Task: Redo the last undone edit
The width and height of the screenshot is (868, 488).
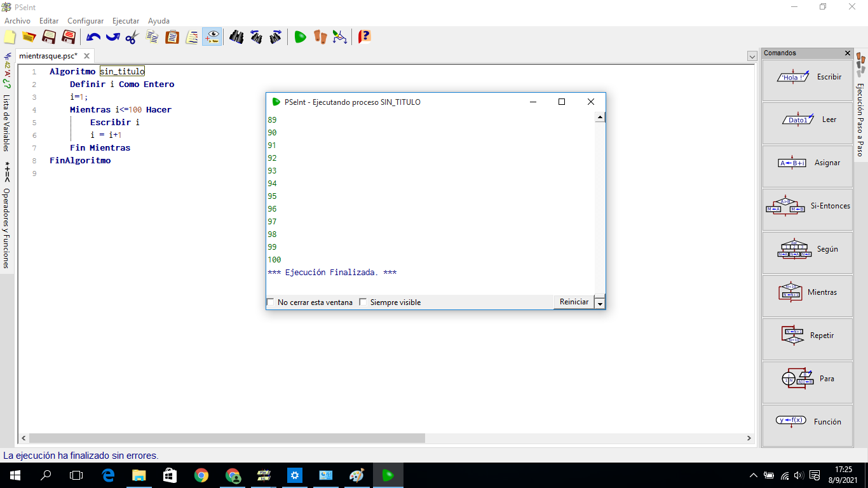Action: [x=112, y=37]
